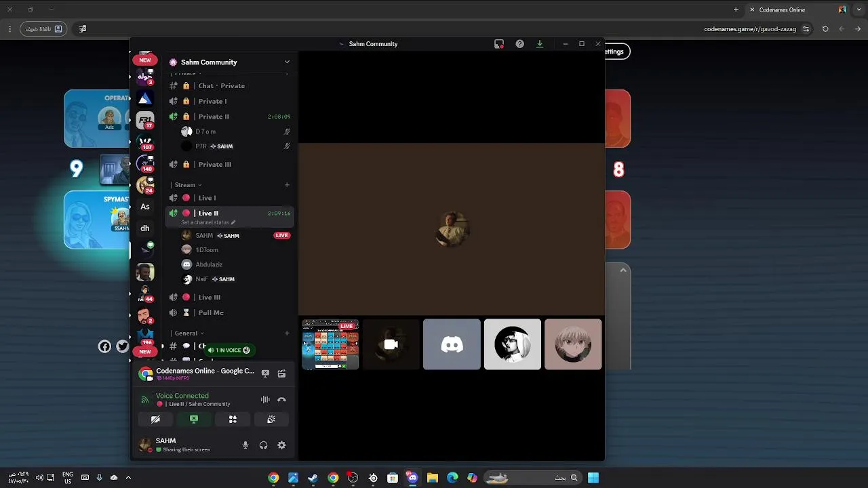Click the LIVE badge next to SAHM
Screen dimensions: 868x488
tap(282, 236)
